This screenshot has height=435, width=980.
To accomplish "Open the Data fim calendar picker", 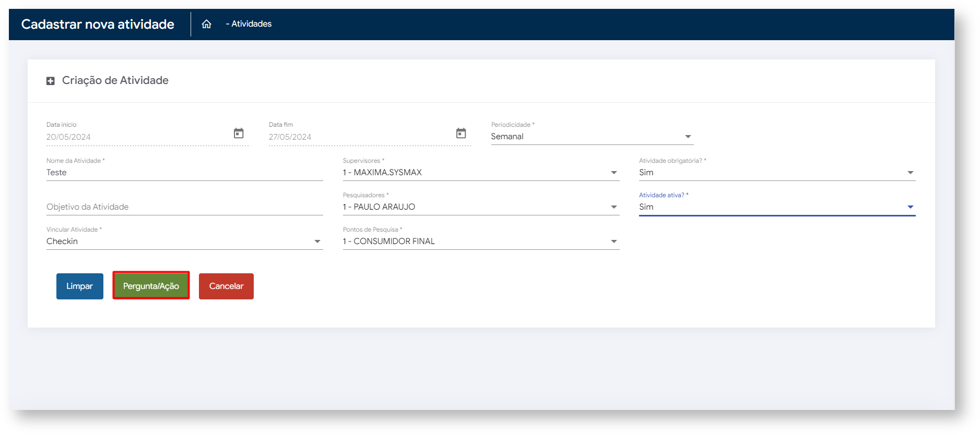I will (461, 134).
